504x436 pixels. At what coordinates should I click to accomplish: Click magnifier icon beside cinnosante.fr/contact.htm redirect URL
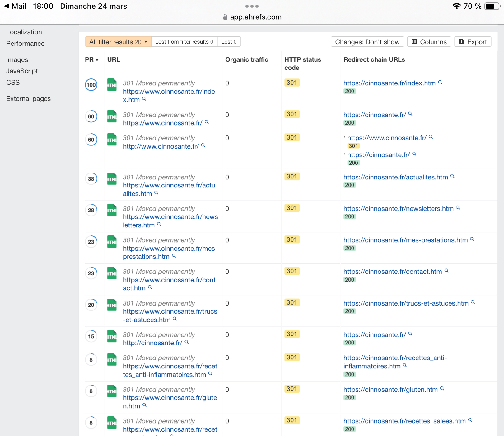[x=446, y=271]
